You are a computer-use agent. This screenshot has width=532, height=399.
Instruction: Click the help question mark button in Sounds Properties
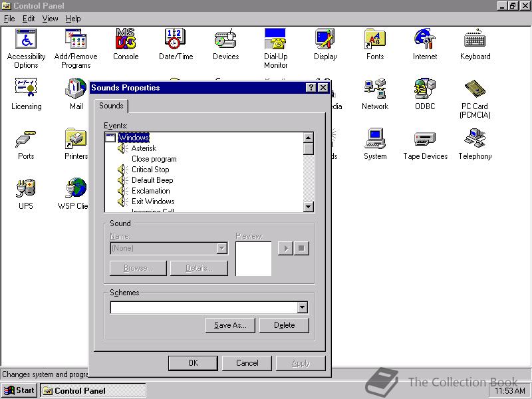tap(311, 88)
